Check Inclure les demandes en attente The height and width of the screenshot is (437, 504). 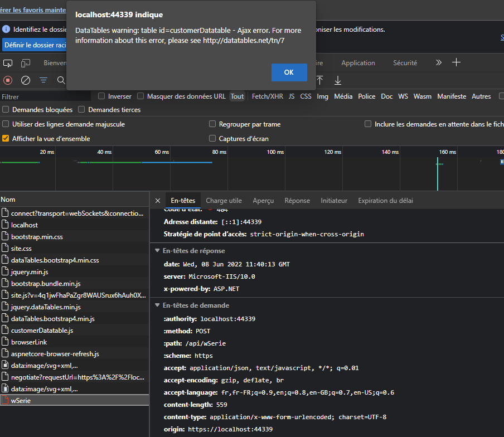click(368, 124)
